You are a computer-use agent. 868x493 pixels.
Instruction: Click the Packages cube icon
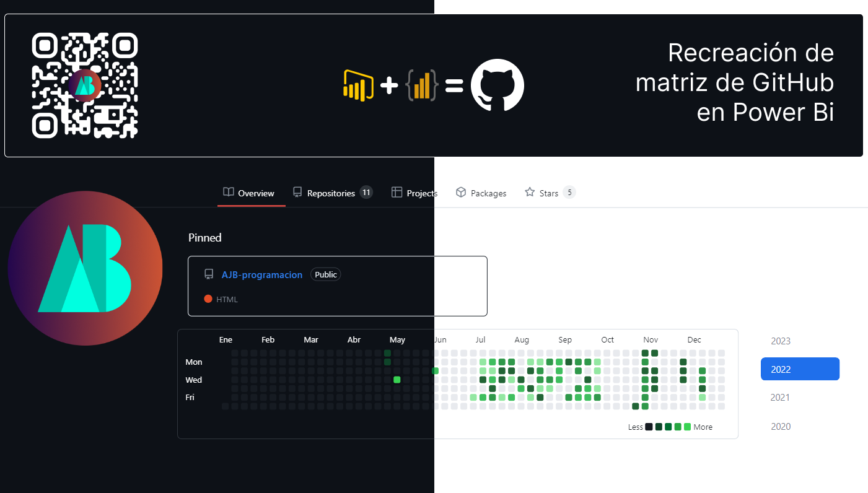[x=460, y=193]
